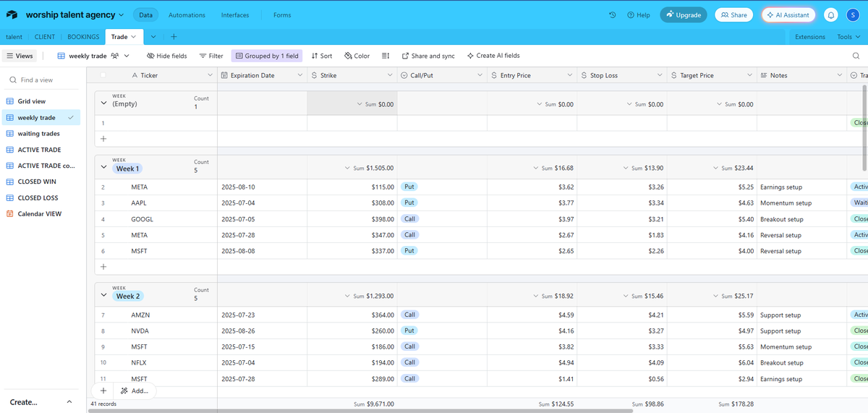Click the Color toolbar button
The height and width of the screenshot is (413, 868).
click(x=357, y=56)
